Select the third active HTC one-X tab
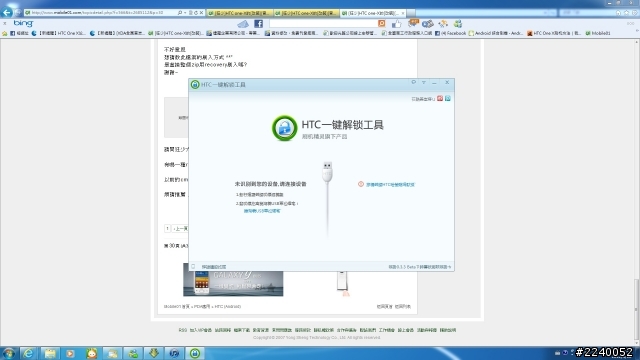640x360 pixels. [x=373, y=13]
